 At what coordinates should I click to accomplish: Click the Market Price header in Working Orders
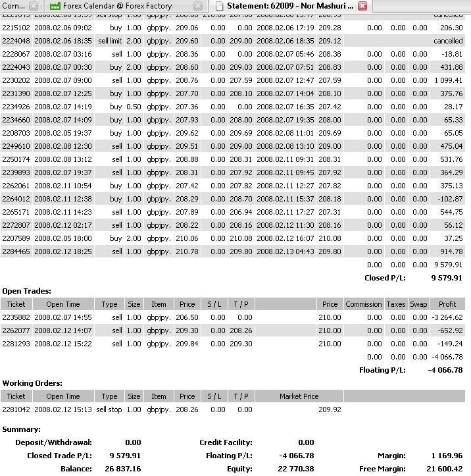(x=299, y=396)
